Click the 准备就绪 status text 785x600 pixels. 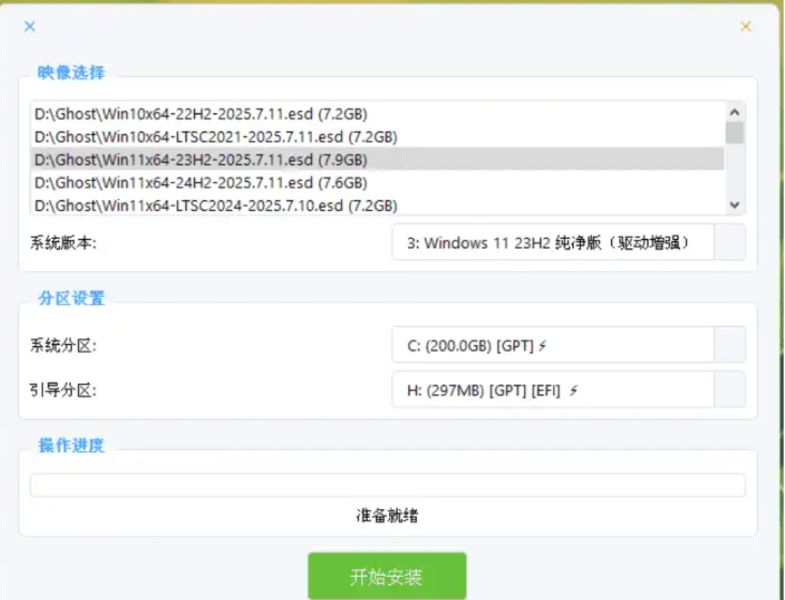pos(387,515)
